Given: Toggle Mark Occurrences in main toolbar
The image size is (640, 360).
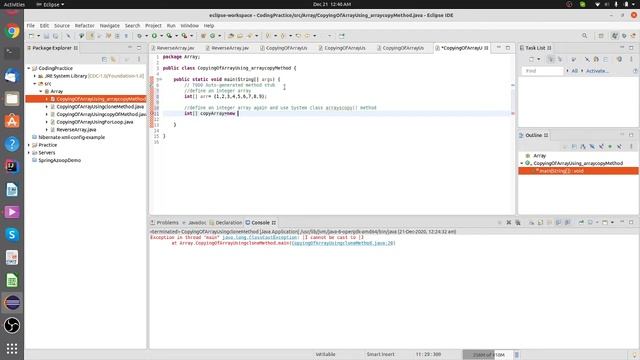Looking at the screenshot, I should tap(91, 36).
